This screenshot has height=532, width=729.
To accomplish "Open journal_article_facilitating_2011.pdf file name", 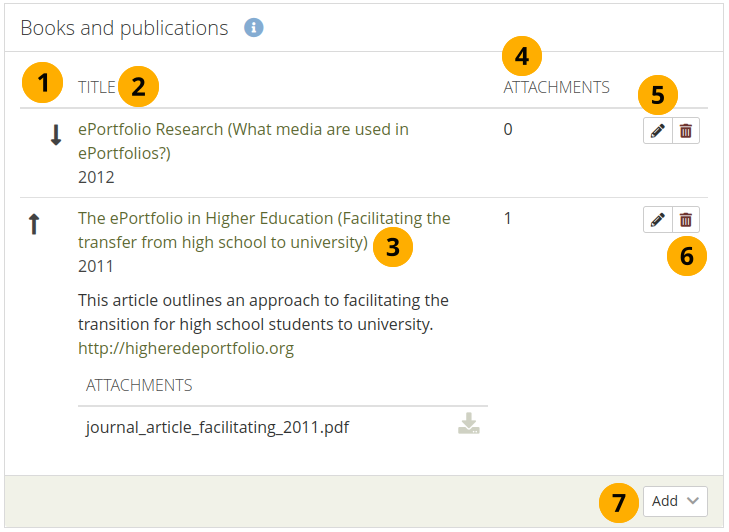I will point(217,428).
